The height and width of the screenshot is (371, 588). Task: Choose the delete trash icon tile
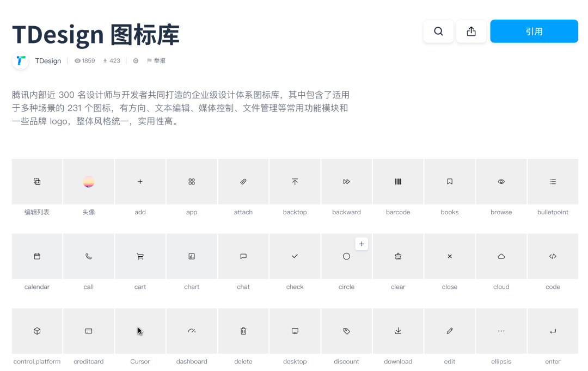point(243,331)
